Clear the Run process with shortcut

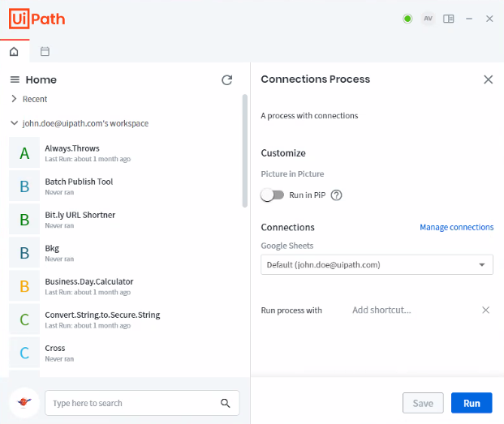tap(485, 310)
